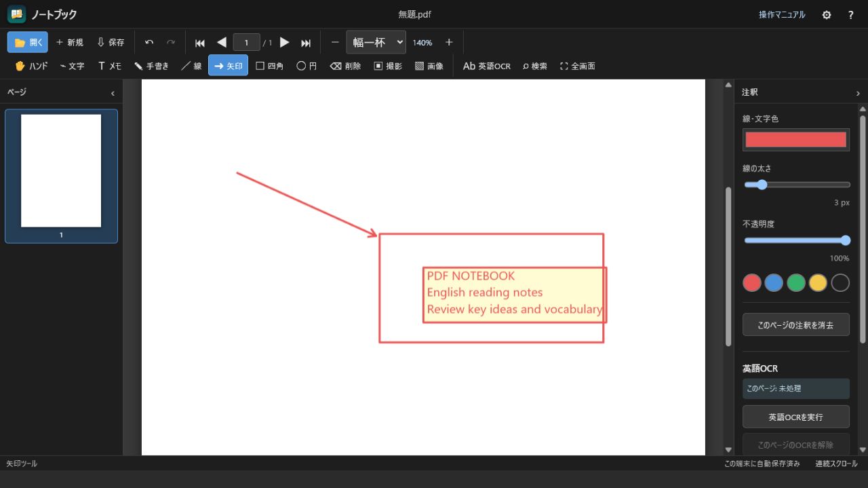
Task: Open the 幅一杯 zoom mode dropdown
Action: click(x=376, y=42)
